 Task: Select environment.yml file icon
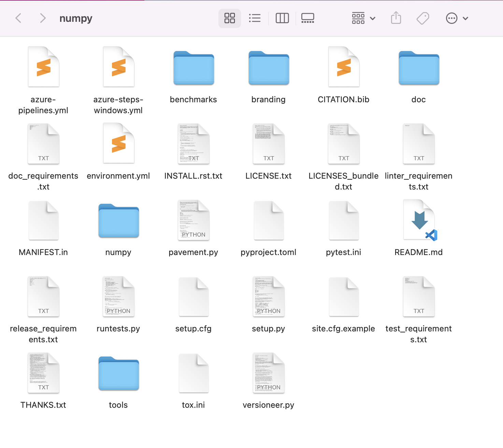(x=119, y=143)
